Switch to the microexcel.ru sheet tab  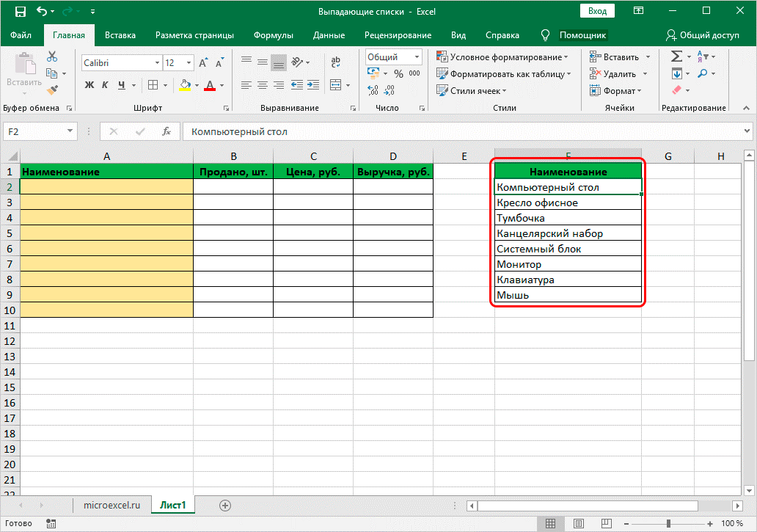pos(111,505)
